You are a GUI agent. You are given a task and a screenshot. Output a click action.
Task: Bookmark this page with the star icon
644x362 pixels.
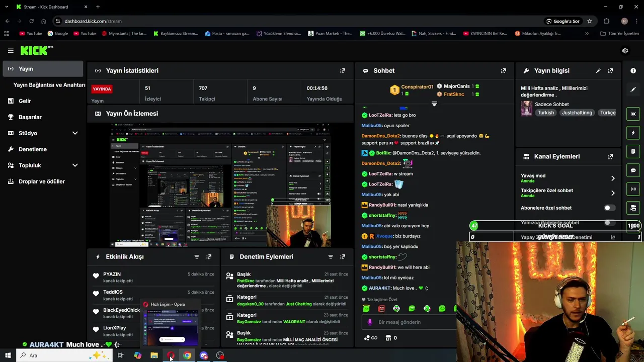click(x=590, y=21)
